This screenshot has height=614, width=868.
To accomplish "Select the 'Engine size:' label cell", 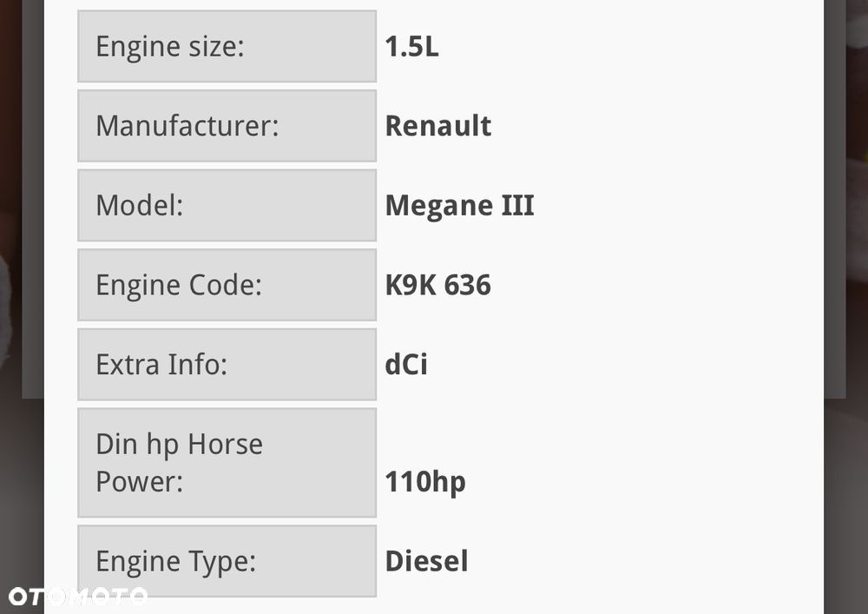I will click(x=227, y=47).
